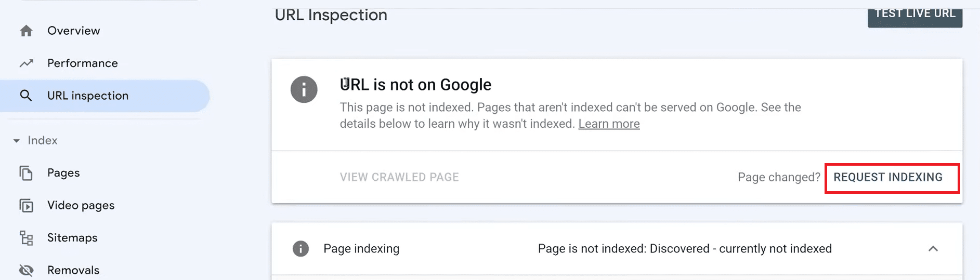Open the Learn more link

click(x=609, y=124)
